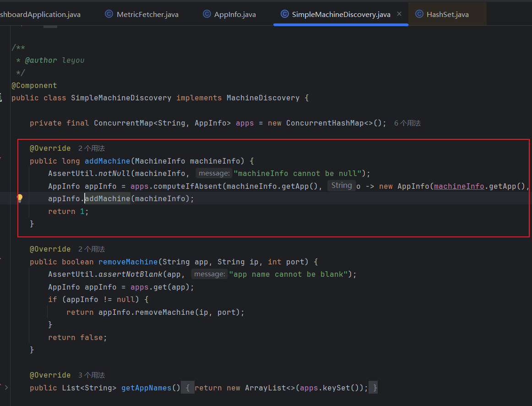The width and height of the screenshot is (532, 406).
Task: Click the SimpleMachineDiscovery.java tab's class icon
Action: coord(284,14)
